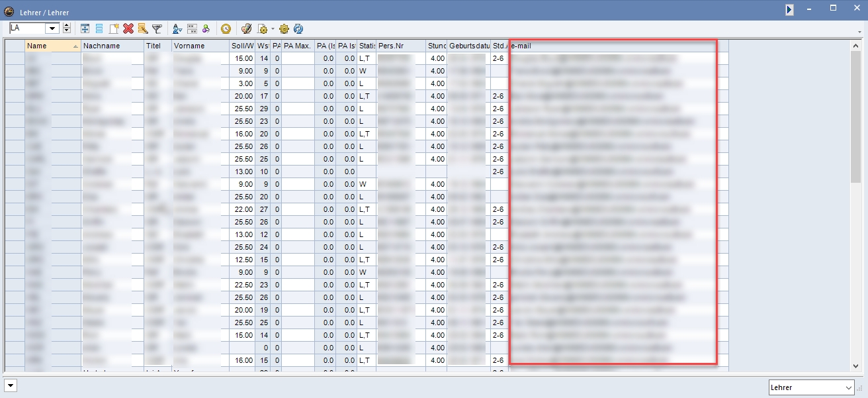This screenshot has height=398, width=868.
Task: Click the stepper up arrow beside LA
Action: [66, 25]
